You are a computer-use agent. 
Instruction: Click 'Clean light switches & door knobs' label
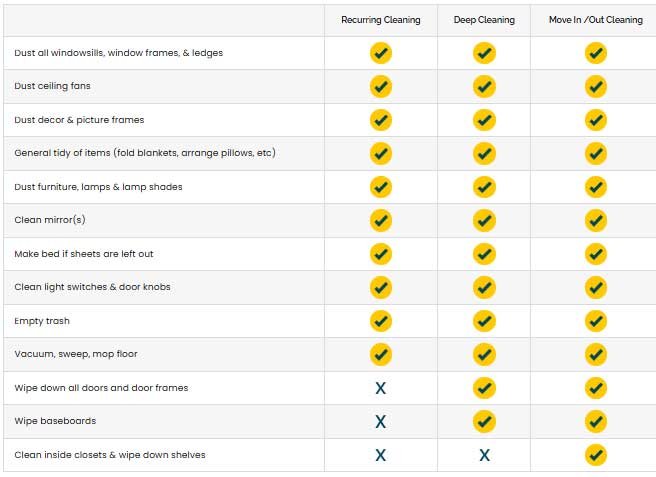(92, 287)
